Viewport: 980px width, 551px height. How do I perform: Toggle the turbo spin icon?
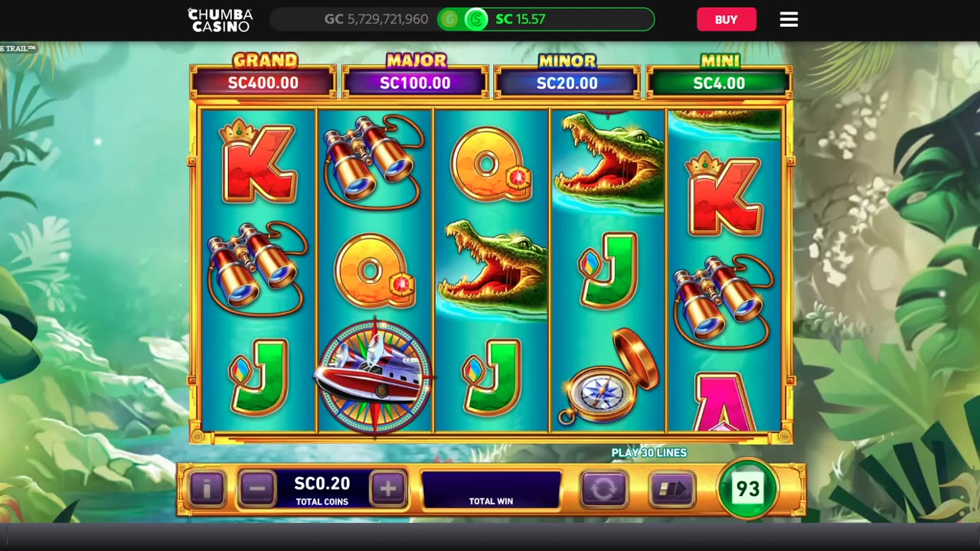click(672, 489)
